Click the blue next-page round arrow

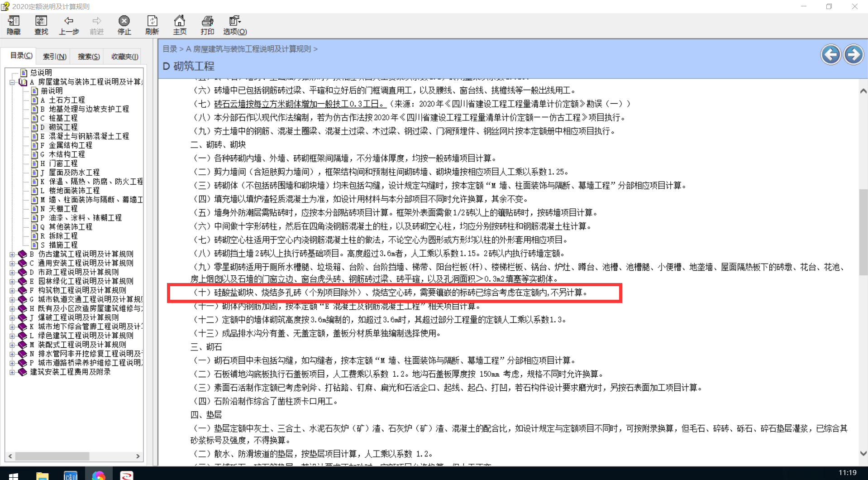(854, 55)
